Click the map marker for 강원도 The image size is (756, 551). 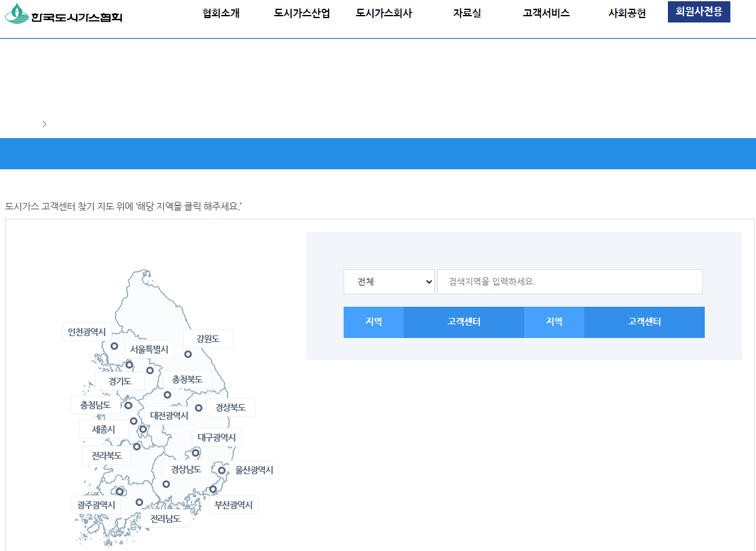pos(187,354)
